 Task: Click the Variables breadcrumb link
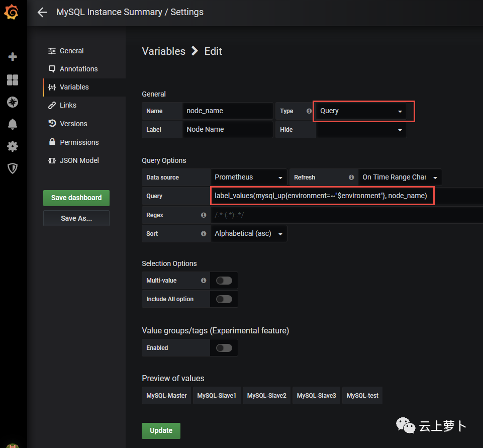(x=163, y=51)
